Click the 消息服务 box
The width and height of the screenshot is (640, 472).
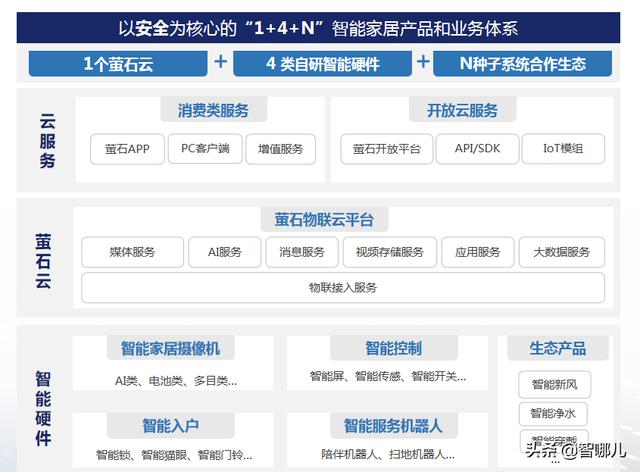point(302,252)
